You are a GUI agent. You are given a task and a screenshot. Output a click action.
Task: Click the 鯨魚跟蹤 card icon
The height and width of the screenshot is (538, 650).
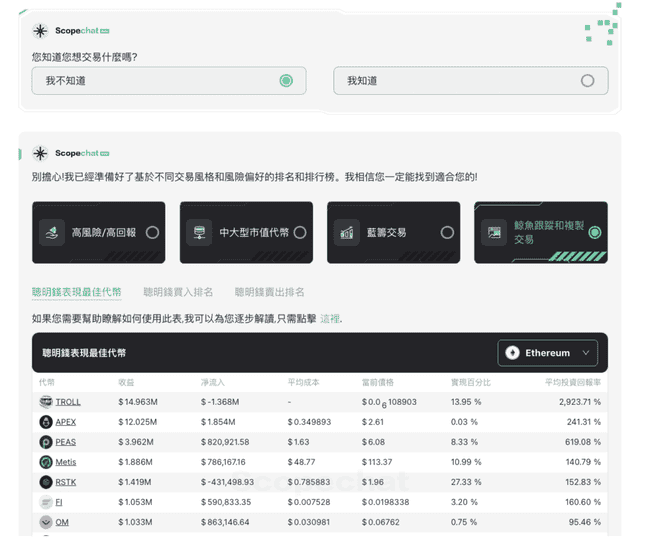[494, 233]
